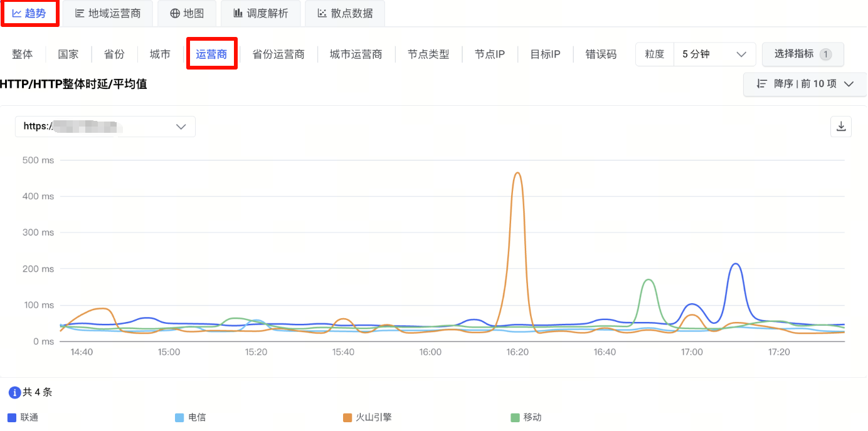This screenshot has width=868, height=431.
Task: Click the bar chart icon on 调度解析 tab
Action: tap(238, 13)
